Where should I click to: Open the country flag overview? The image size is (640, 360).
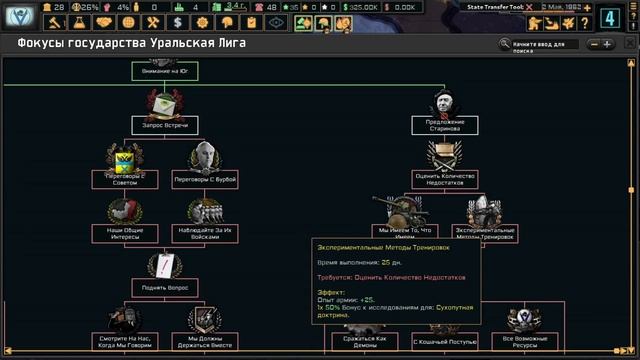click(x=20, y=16)
